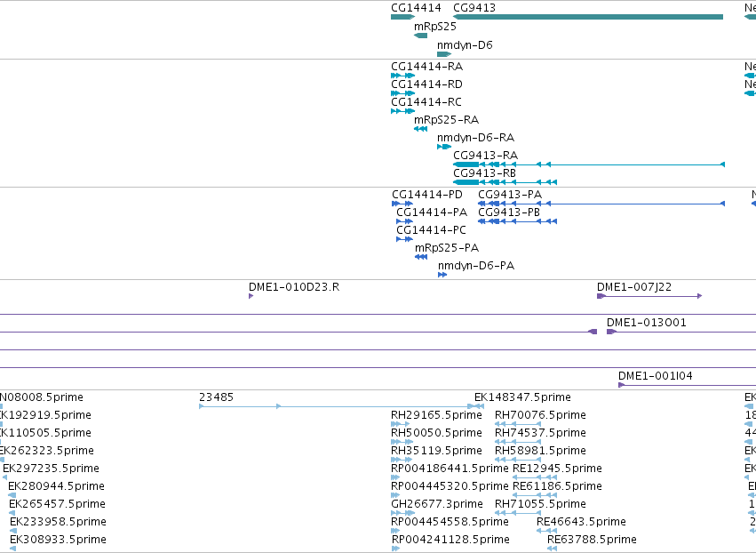Select the CG9413 gene bar
756x553 pixels.
[588, 17]
